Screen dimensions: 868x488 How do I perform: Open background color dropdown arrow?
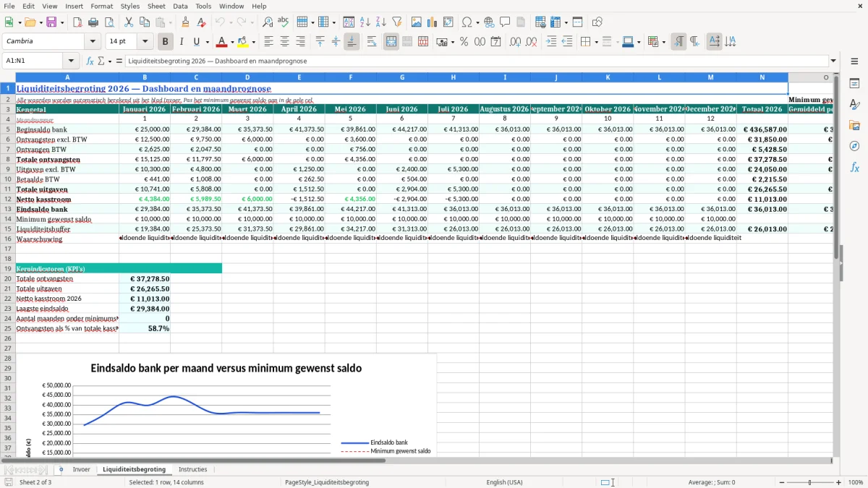pyautogui.click(x=254, y=42)
